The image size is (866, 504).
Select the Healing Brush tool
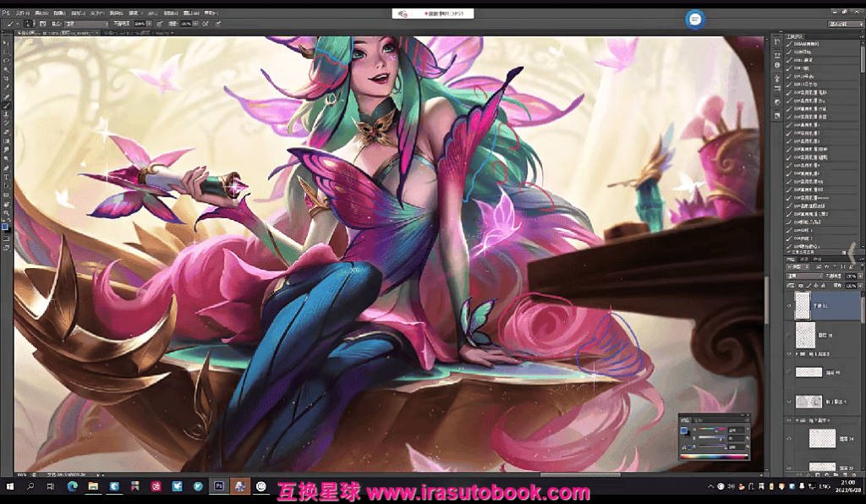(6, 96)
